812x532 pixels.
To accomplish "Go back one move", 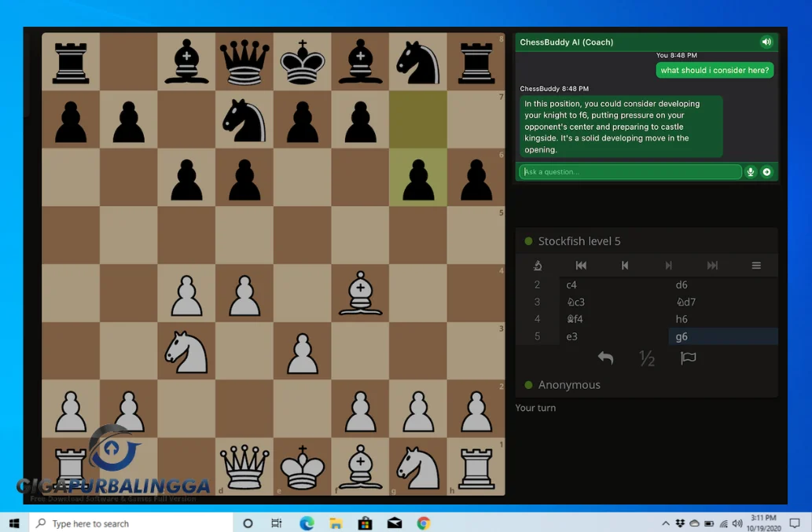I will 625,266.
